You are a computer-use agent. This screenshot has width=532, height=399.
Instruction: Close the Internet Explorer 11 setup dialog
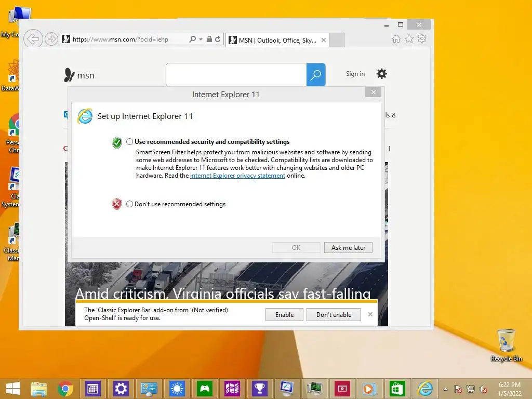(x=373, y=92)
